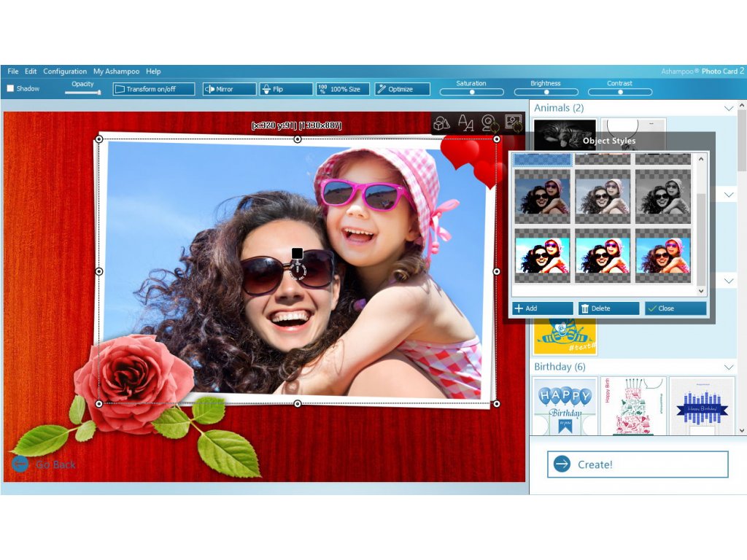Select the Happy Birthday balloons template

[565, 406]
